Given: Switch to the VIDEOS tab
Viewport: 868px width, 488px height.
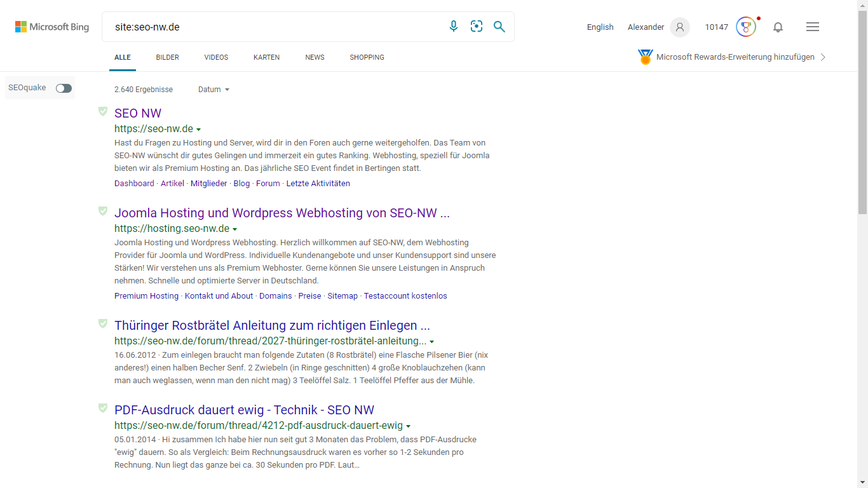Looking at the screenshot, I should point(216,57).
